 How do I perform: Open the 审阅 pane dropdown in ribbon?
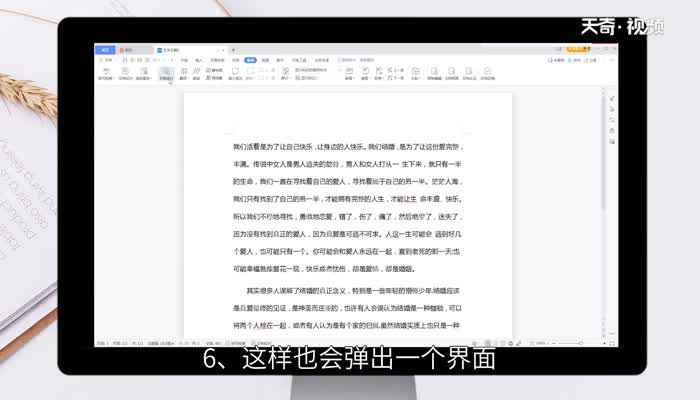tap(349, 73)
